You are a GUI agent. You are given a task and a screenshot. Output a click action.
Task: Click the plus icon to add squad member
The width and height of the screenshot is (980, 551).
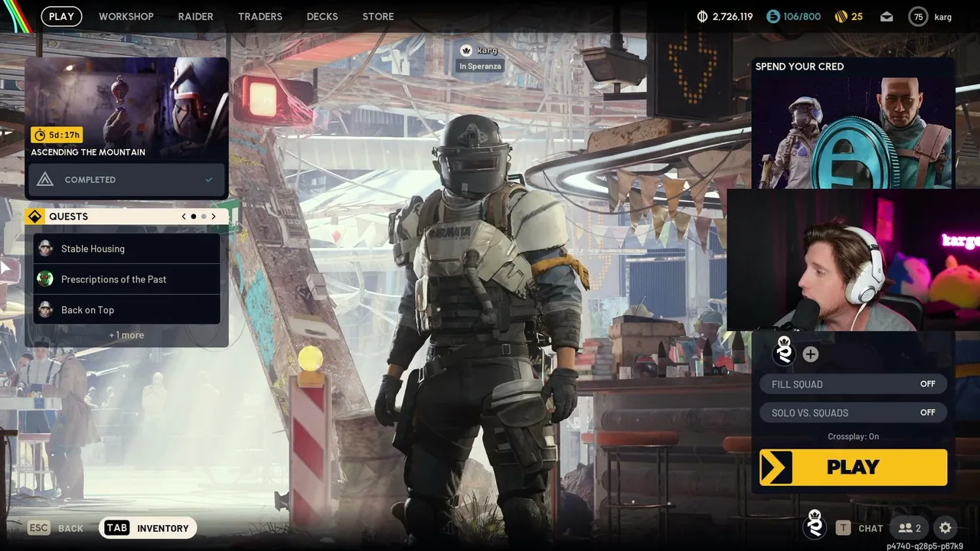click(x=811, y=354)
